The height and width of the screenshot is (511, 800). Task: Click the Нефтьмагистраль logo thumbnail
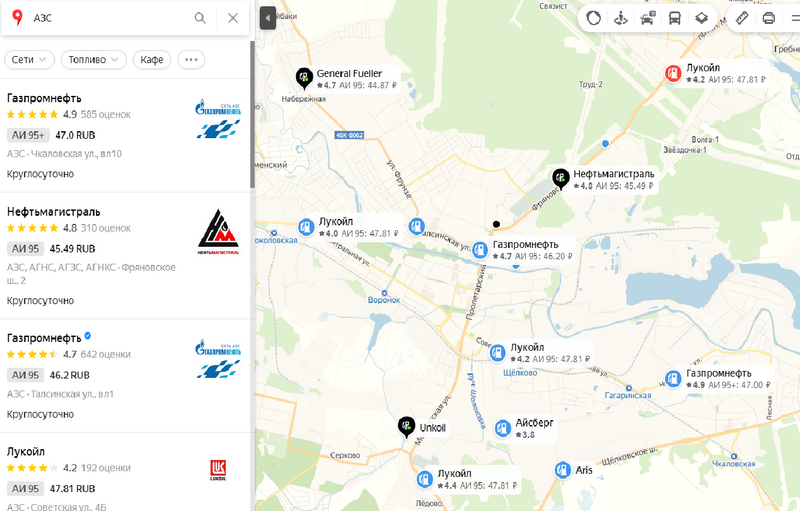(218, 232)
